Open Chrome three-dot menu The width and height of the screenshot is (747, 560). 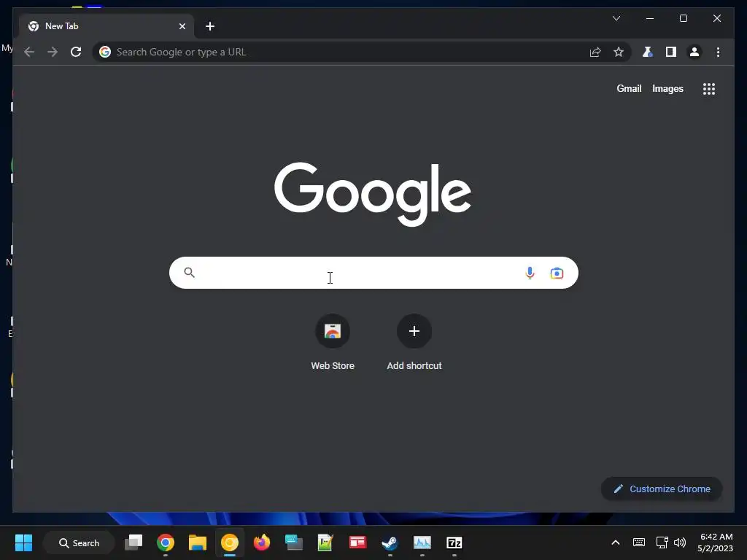click(x=718, y=52)
